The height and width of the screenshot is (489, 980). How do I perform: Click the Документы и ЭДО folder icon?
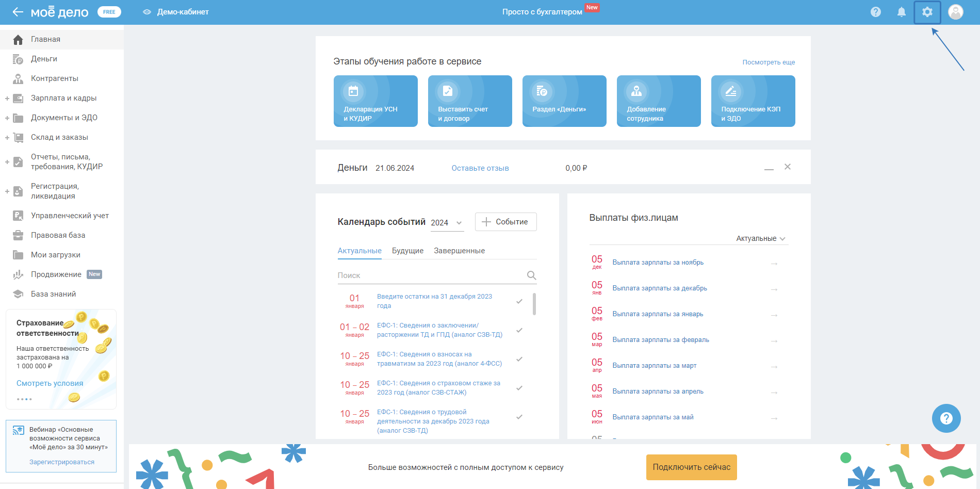point(18,118)
